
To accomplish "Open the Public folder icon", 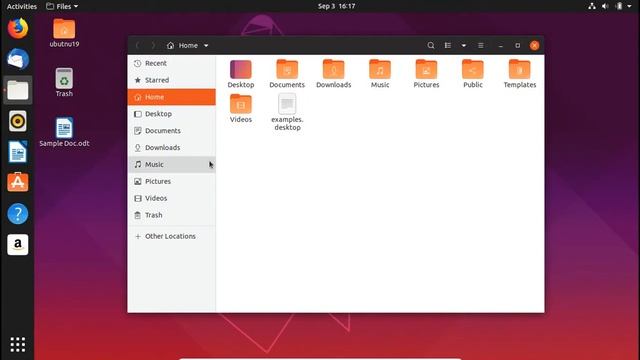I will point(473,70).
